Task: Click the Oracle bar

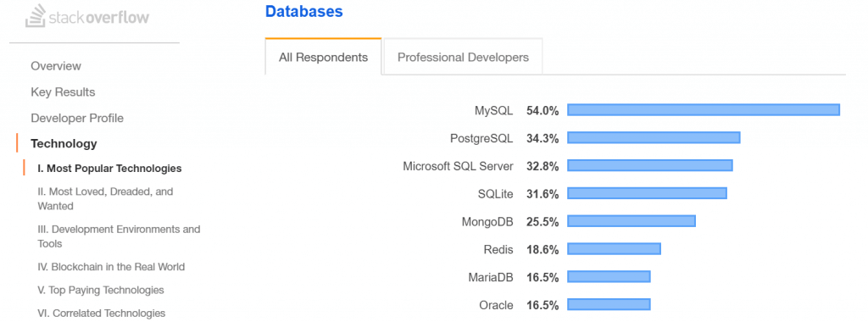Action: tap(609, 304)
